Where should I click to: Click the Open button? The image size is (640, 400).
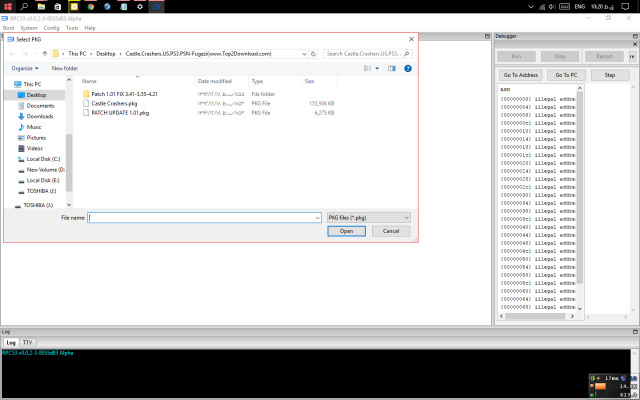coord(346,231)
